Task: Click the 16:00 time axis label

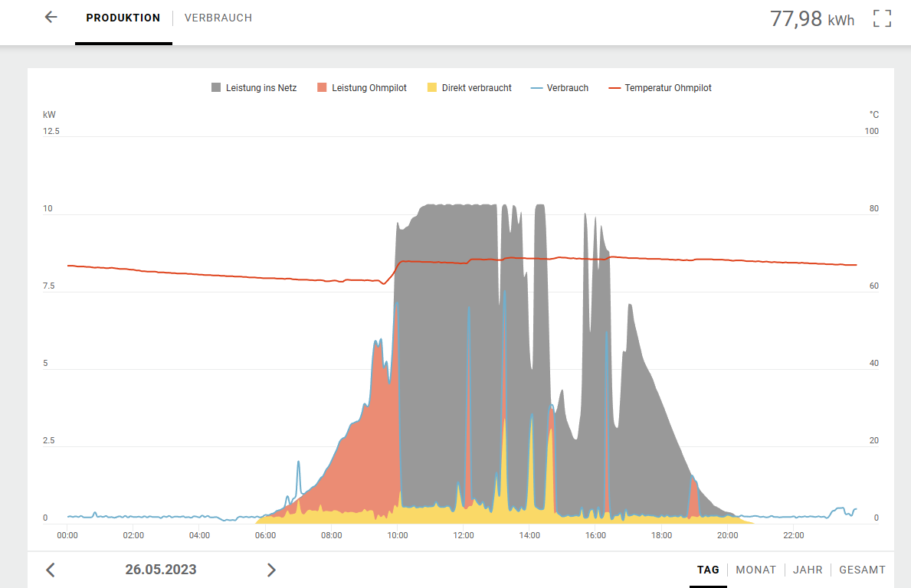Action: tap(595, 535)
